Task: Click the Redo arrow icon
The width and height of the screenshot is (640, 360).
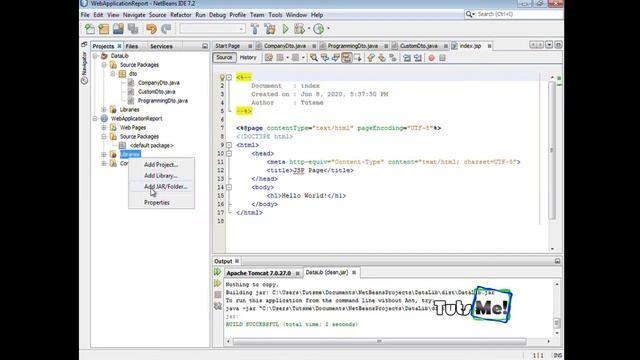Action: tap(166, 29)
